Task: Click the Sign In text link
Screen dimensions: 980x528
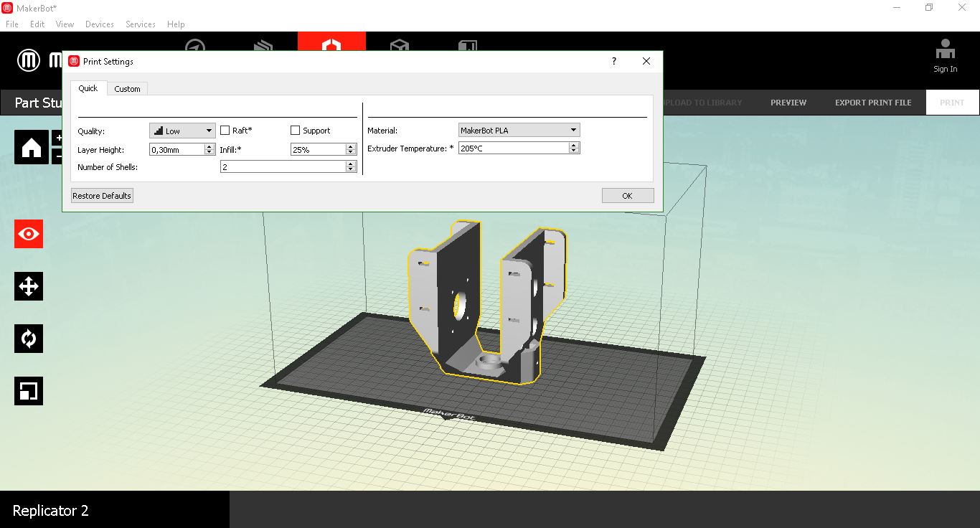Action: [x=946, y=69]
